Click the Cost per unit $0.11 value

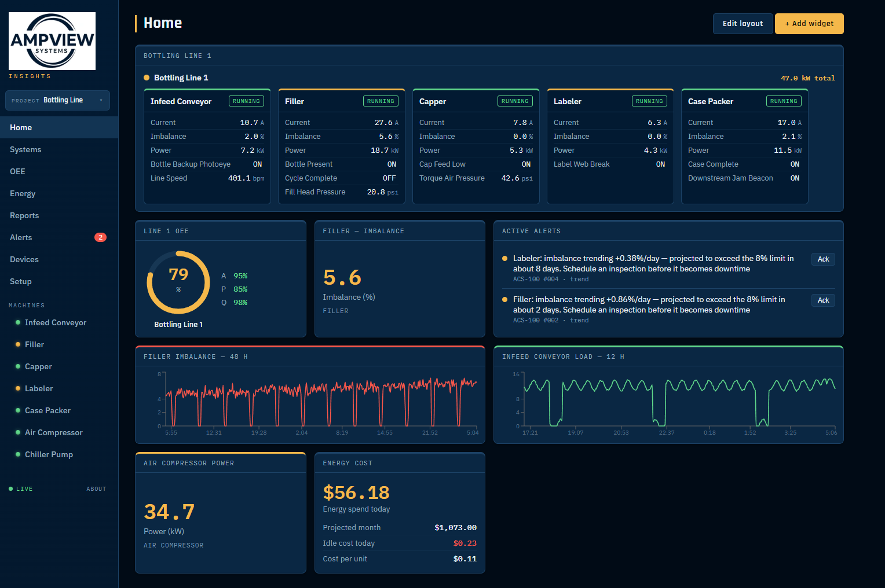[465, 559]
